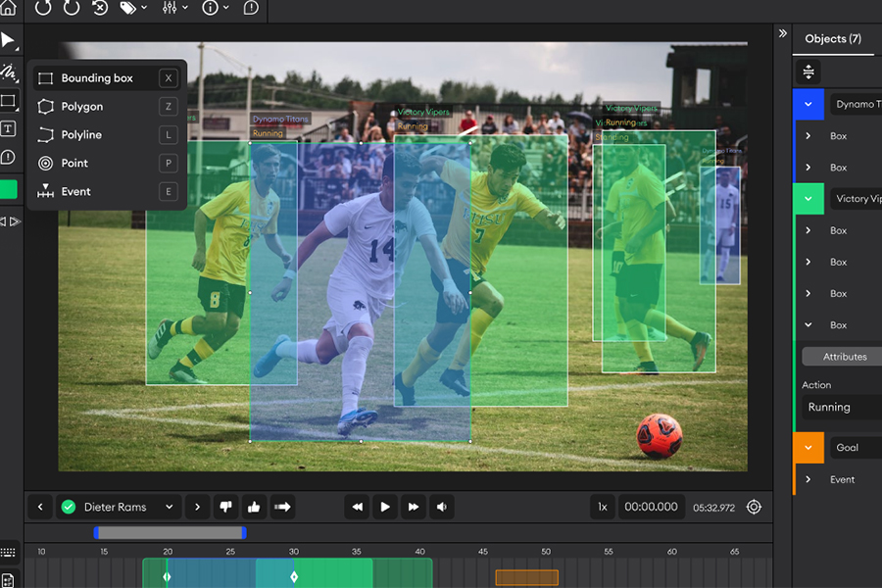Click first diamond keyframe on the timeline

click(x=167, y=577)
